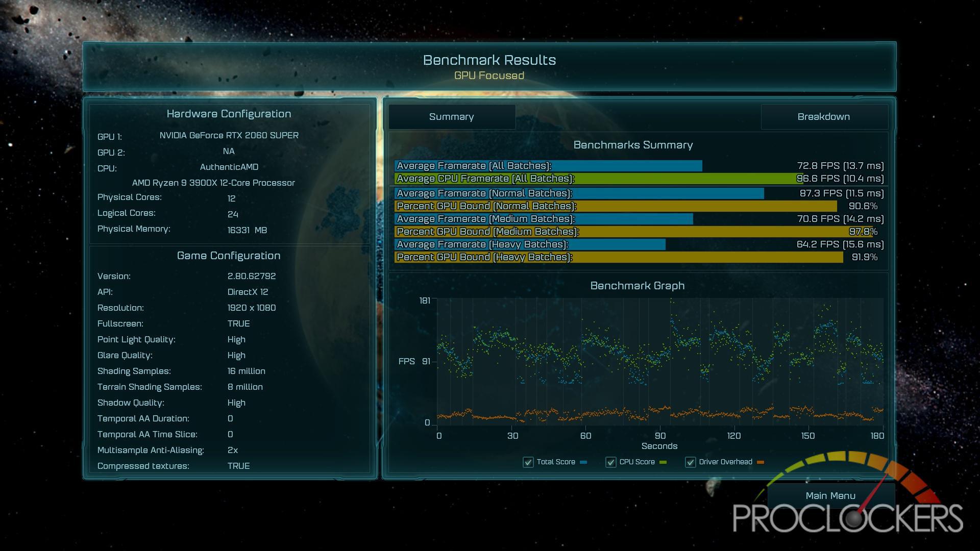
Task: Click the orange Driver Overhead legend swatch
Action: 761,462
